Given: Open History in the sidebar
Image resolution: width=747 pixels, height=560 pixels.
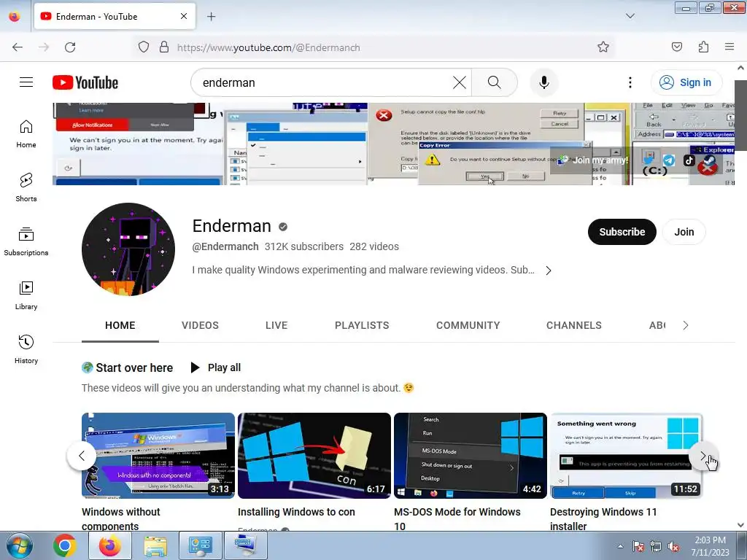Looking at the screenshot, I should 26,349.
